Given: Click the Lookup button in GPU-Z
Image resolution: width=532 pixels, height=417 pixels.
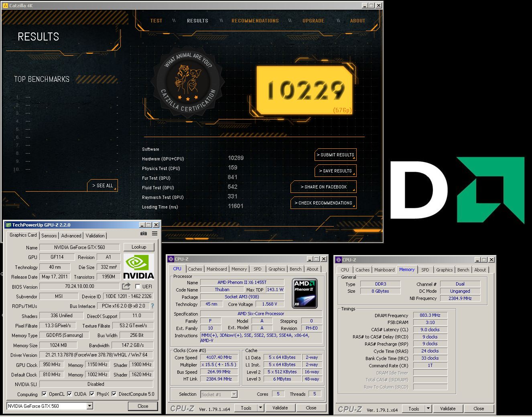Looking at the screenshot, I should 139,247.
